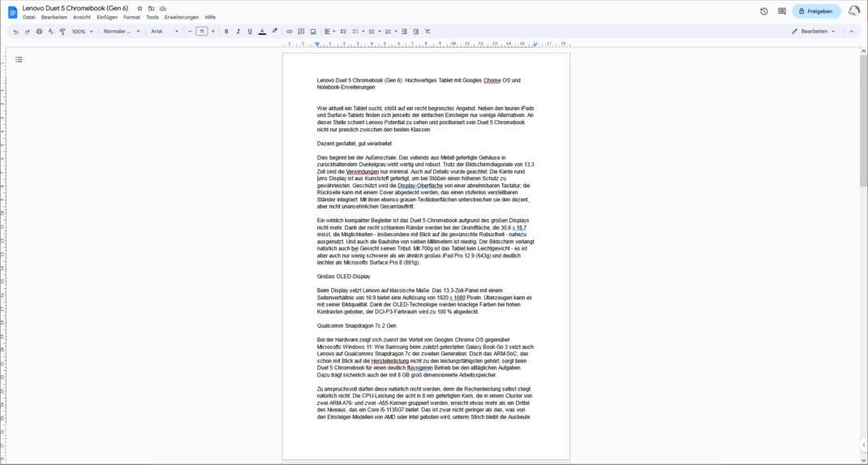Image resolution: width=868 pixels, height=465 pixels.
Task: Redo the last action
Action: [27, 32]
